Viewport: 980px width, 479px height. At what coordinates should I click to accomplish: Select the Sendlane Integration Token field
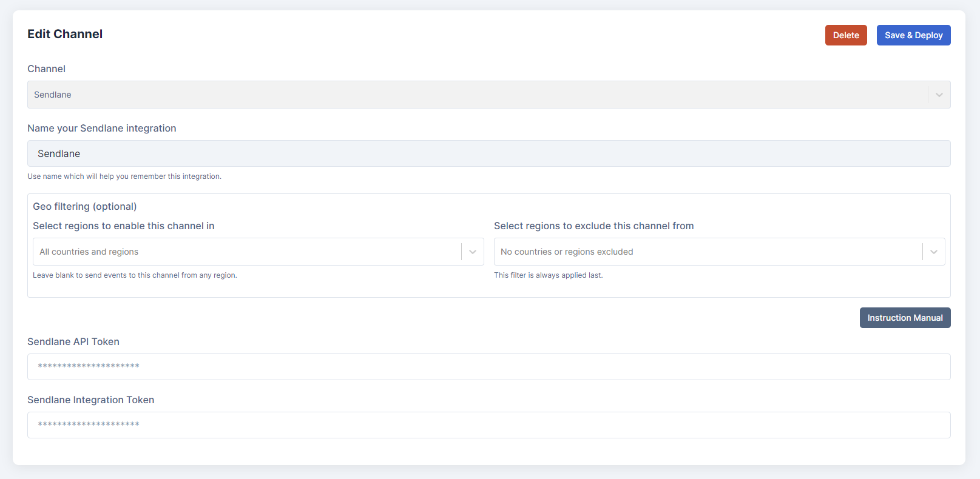coord(488,425)
